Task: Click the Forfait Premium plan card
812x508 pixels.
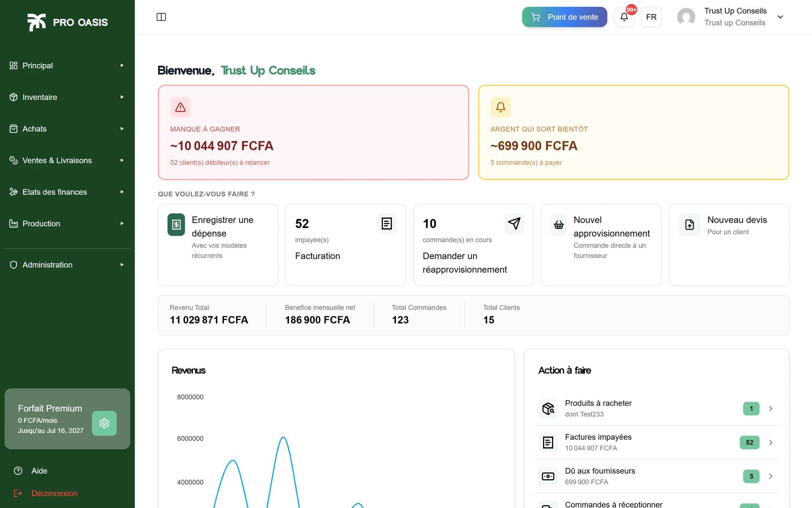Action: pos(67,419)
